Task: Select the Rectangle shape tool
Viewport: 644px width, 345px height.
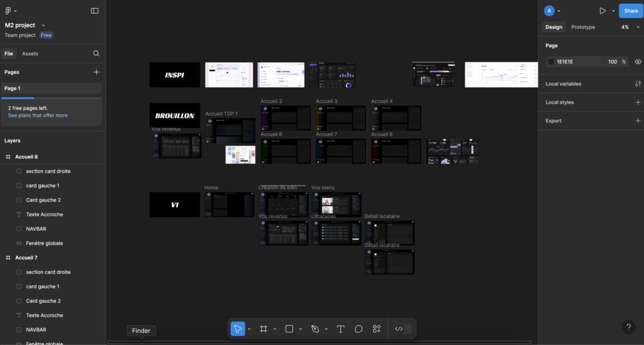Action: click(289, 329)
